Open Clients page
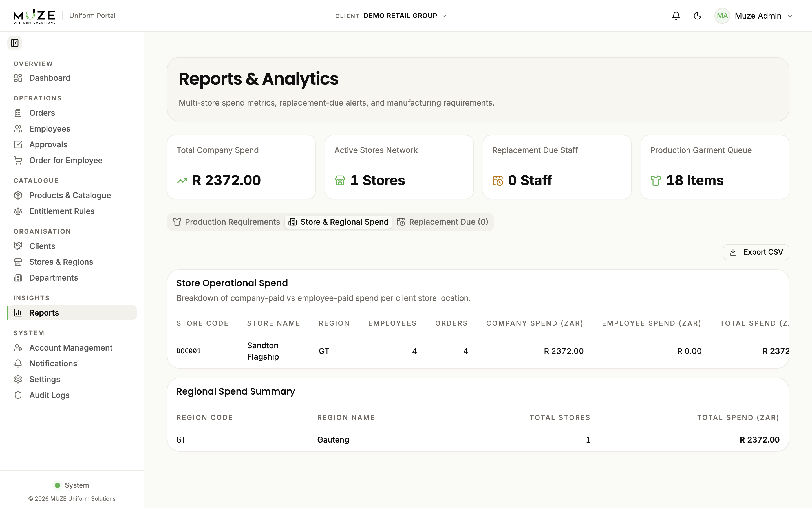 point(72,246)
